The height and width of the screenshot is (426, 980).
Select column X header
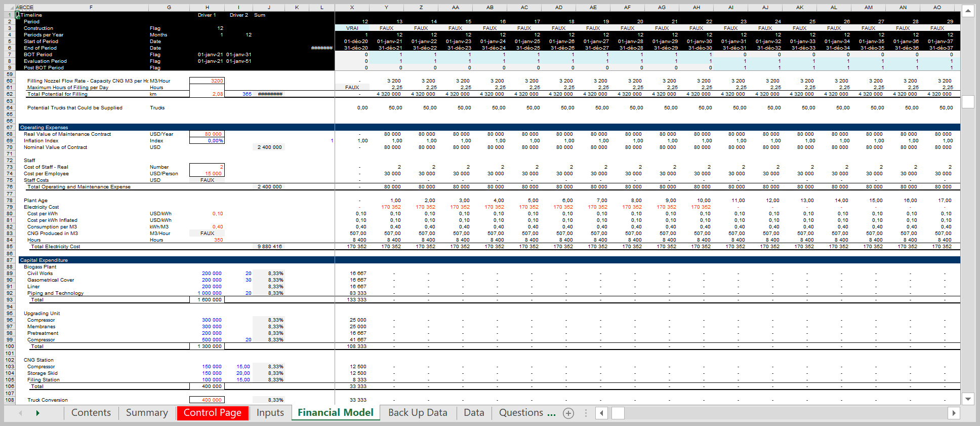click(352, 8)
